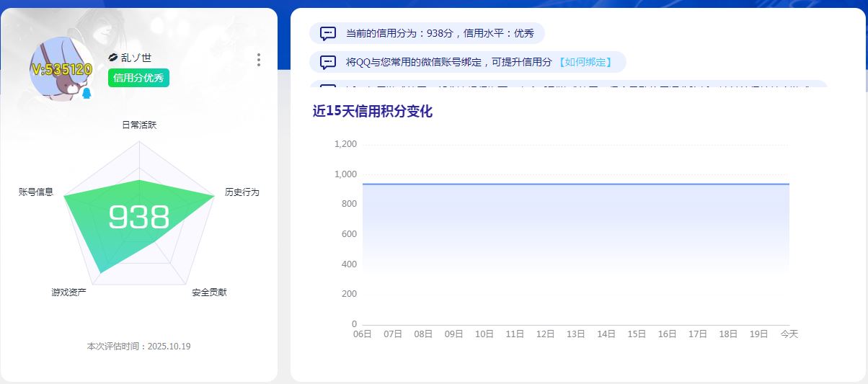868x384 pixels.
Task: Click the lips icon before username
Action: tap(112, 58)
